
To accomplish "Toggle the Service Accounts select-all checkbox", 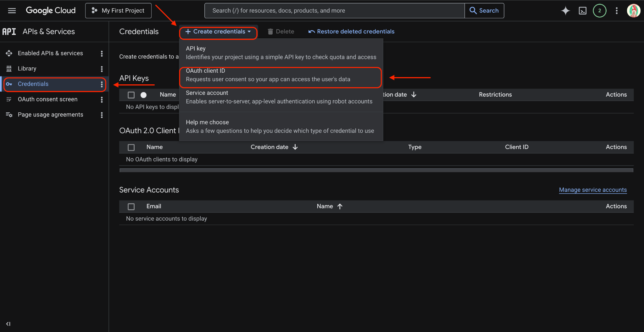I will [x=131, y=206].
